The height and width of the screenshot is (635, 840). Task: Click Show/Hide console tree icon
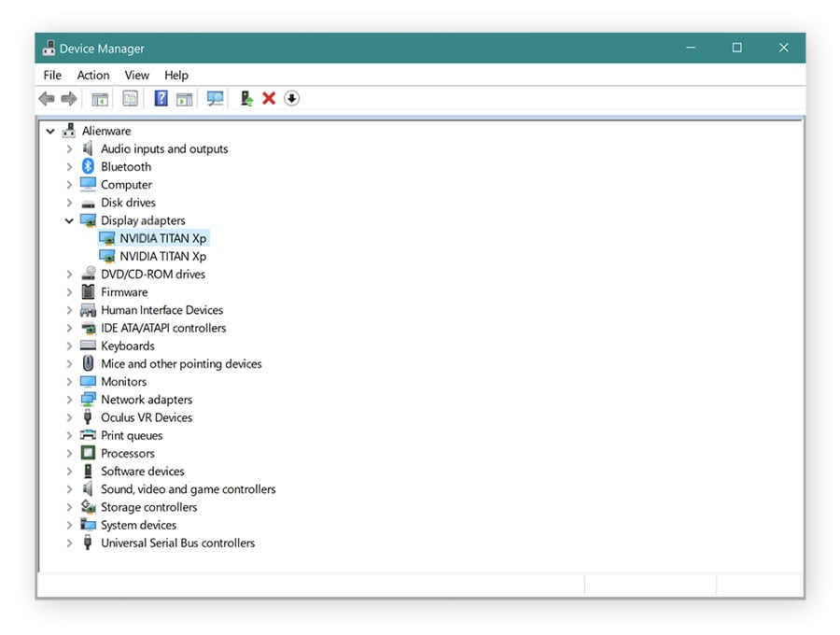point(100,99)
